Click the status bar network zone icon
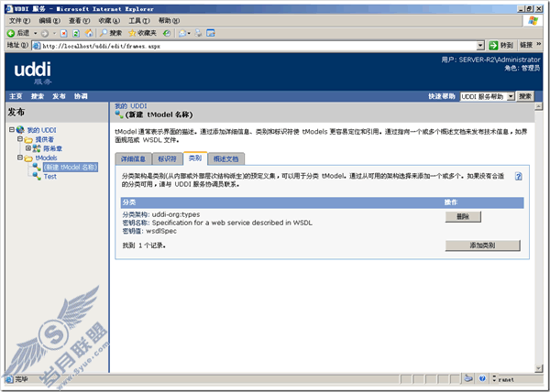The image size is (550, 392). coord(467,378)
